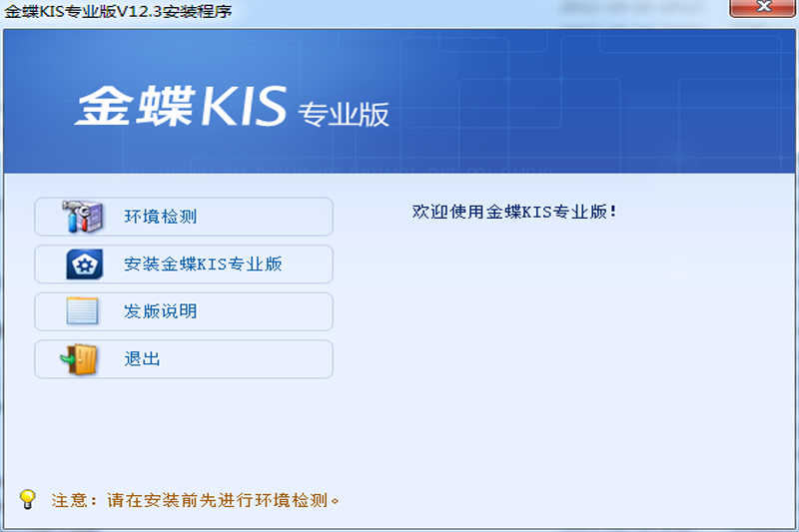Viewport: 799px width, 532px height.
Task: Select the 安装金蝶KIS专业版 install label
Action: (x=203, y=265)
